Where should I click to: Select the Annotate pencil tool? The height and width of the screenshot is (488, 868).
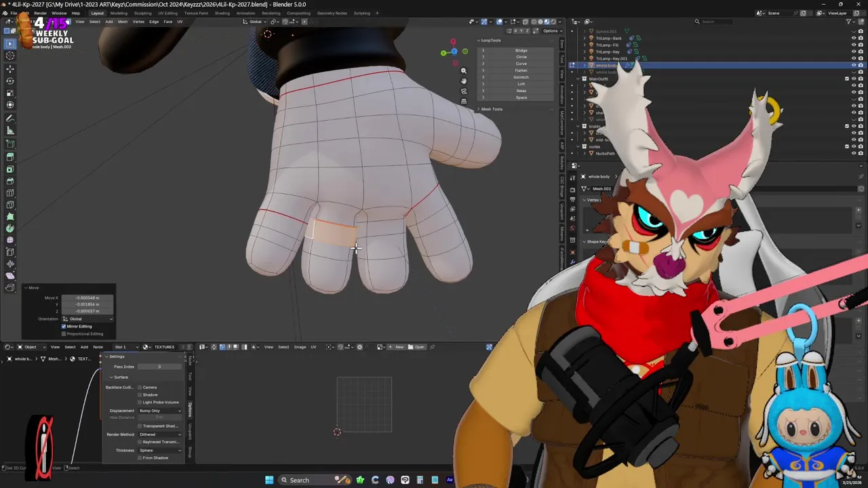(x=10, y=118)
